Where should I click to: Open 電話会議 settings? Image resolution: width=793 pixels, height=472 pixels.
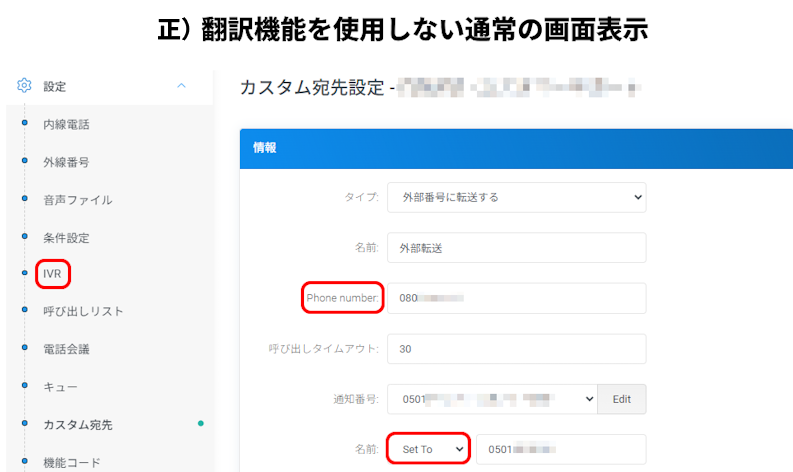tap(66, 349)
